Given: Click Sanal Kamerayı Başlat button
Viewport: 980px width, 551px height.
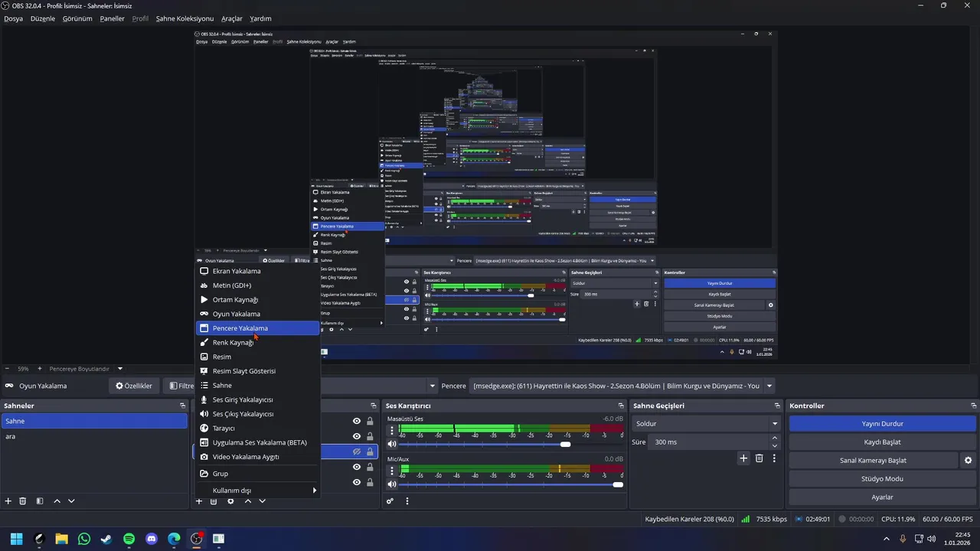Looking at the screenshot, I should (x=873, y=460).
